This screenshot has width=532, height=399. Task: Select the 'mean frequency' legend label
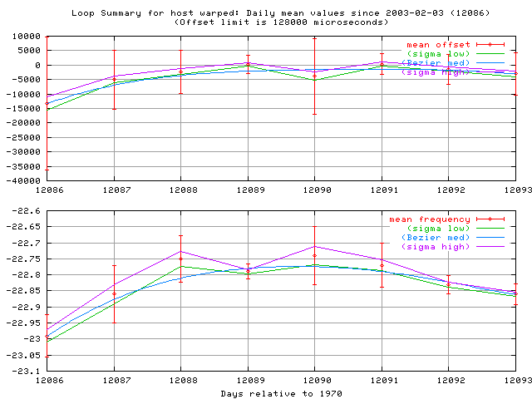point(430,219)
